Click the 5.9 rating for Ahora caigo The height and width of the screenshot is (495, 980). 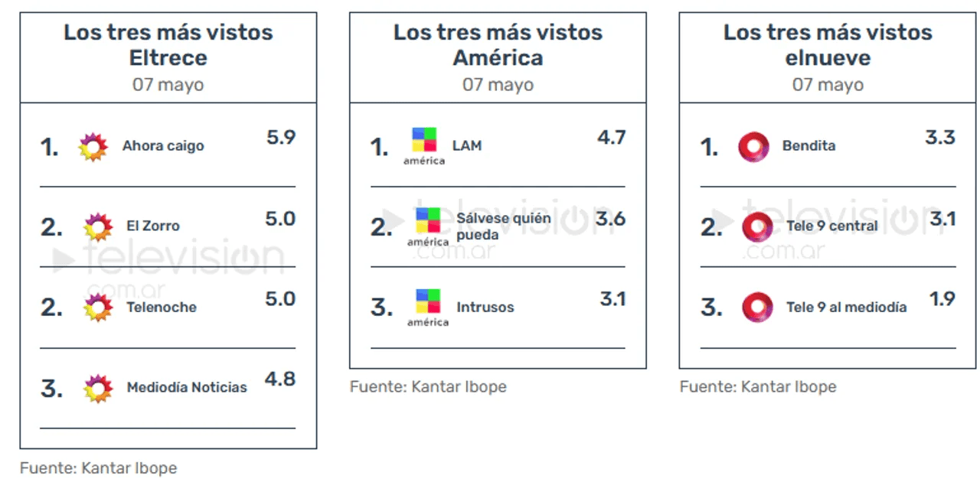(281, 138)
